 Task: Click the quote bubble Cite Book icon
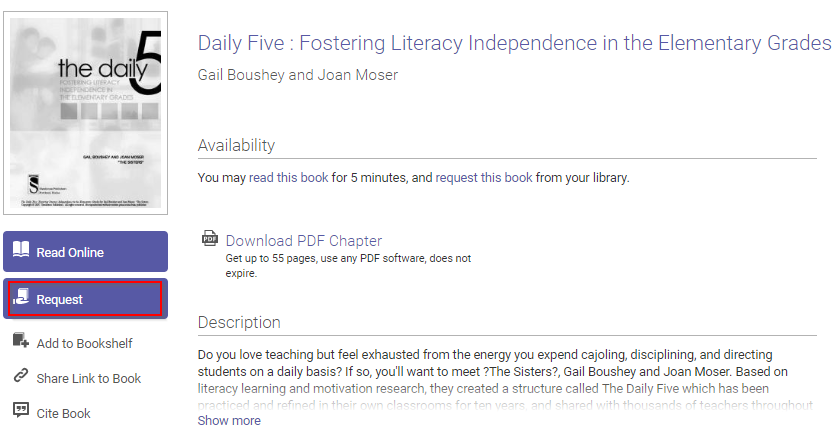coord(21,410)
